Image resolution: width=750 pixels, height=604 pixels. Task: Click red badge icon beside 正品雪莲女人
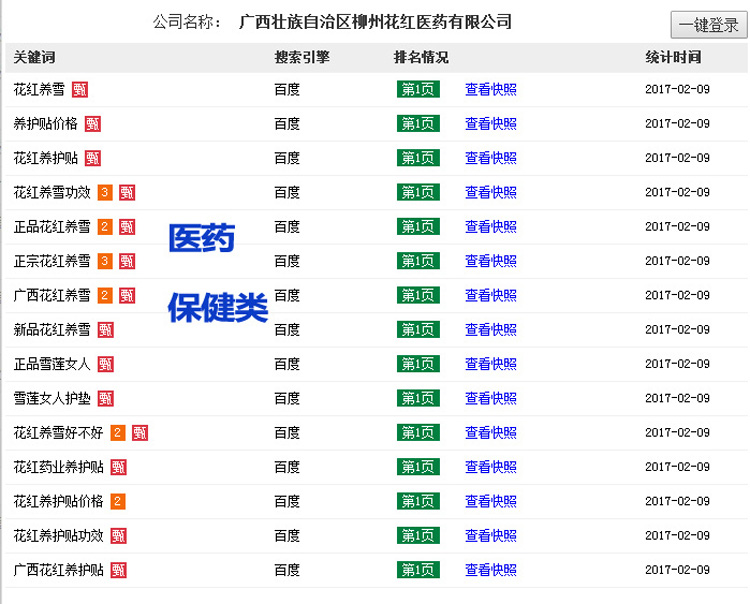point(106,364)
